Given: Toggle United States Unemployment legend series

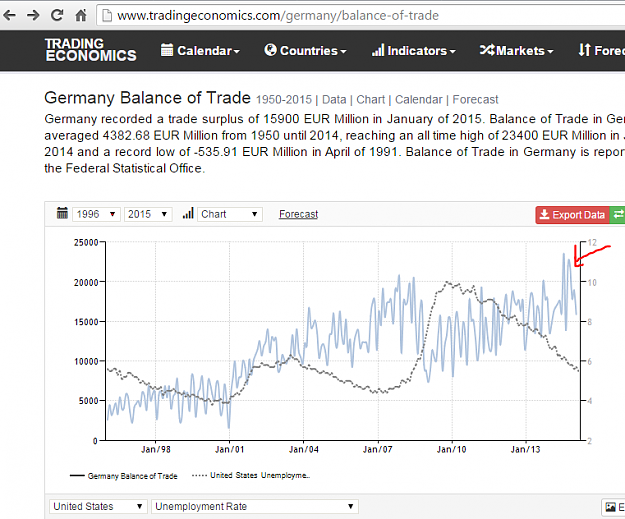Looking at the screenshot, I should tap(251, 476).
